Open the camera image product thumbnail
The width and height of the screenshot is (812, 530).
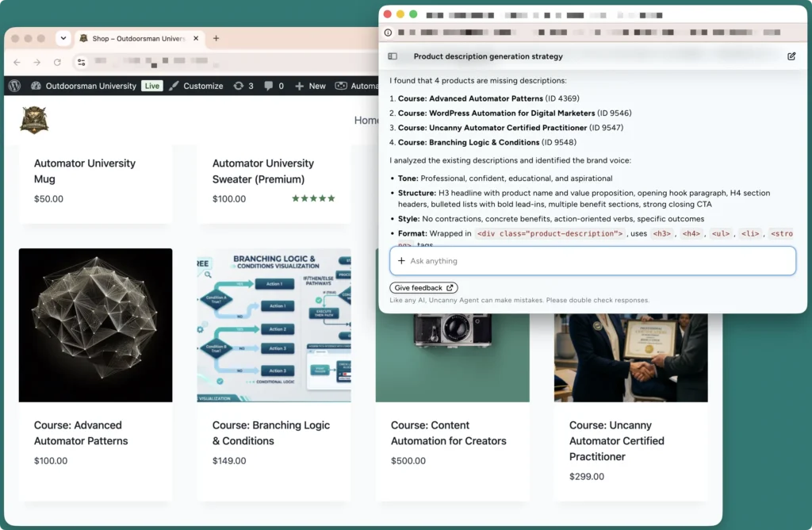(452, 358)
